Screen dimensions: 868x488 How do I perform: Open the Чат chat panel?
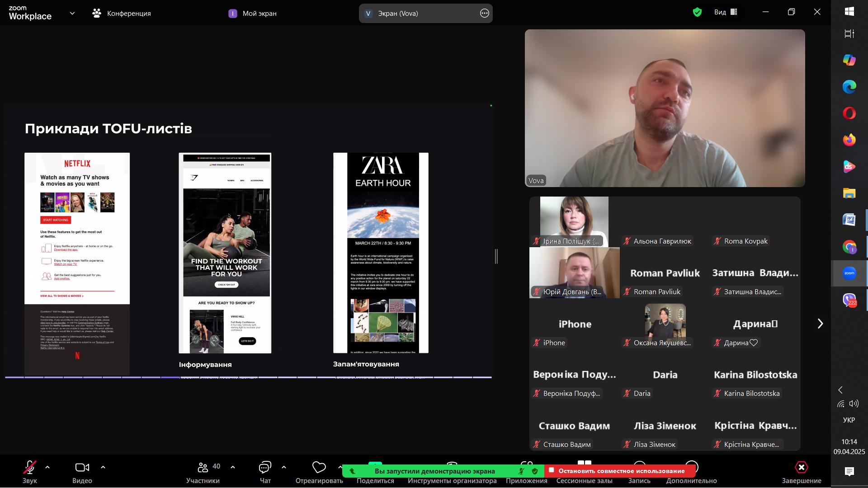point(265,468)
